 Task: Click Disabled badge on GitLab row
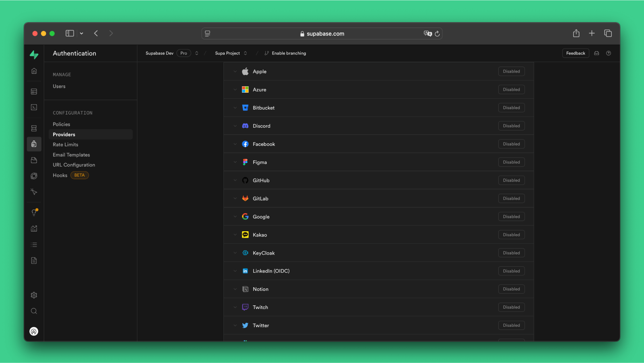click(511, 198)
